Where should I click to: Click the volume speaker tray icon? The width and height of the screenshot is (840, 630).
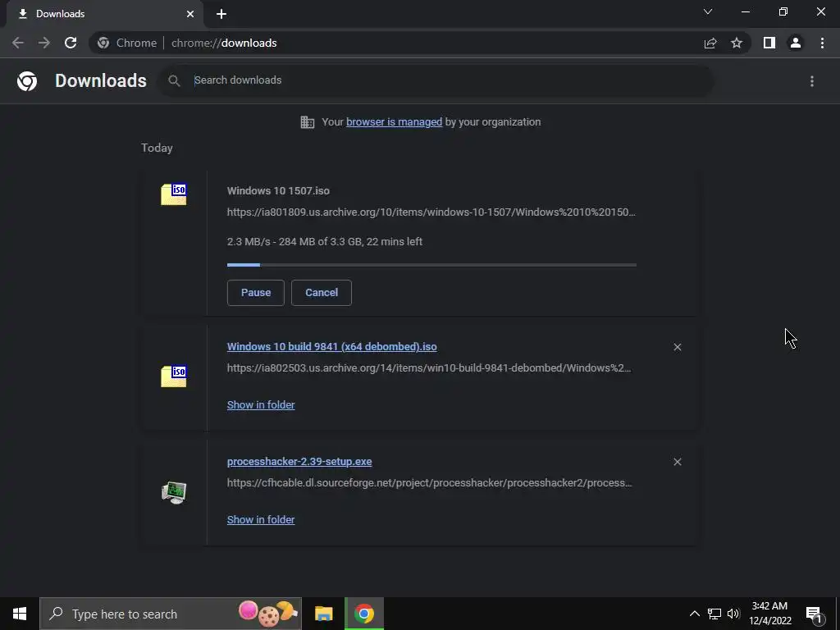[733, 614]
